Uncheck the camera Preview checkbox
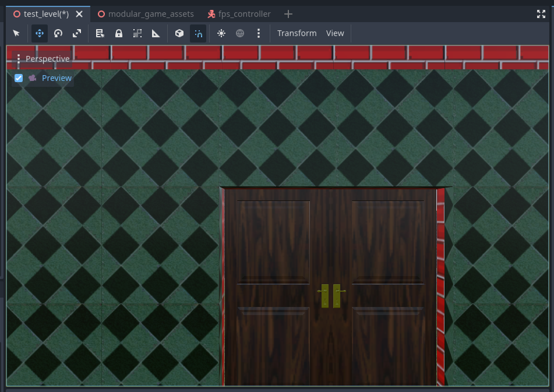 [19, 78]
